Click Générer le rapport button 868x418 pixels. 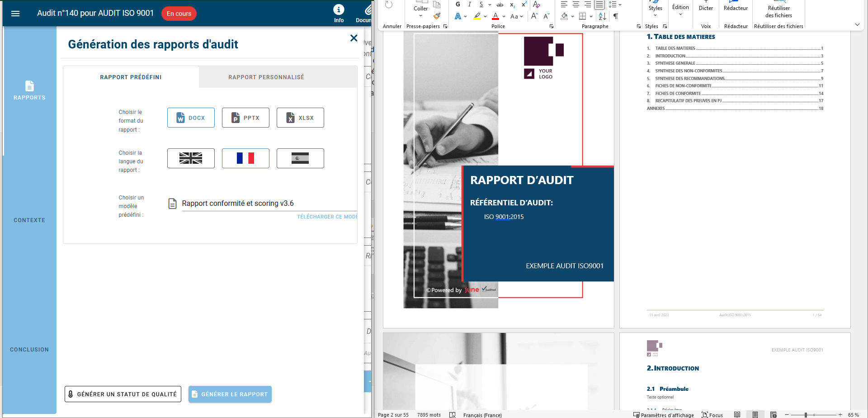click(x=230, y=394)
